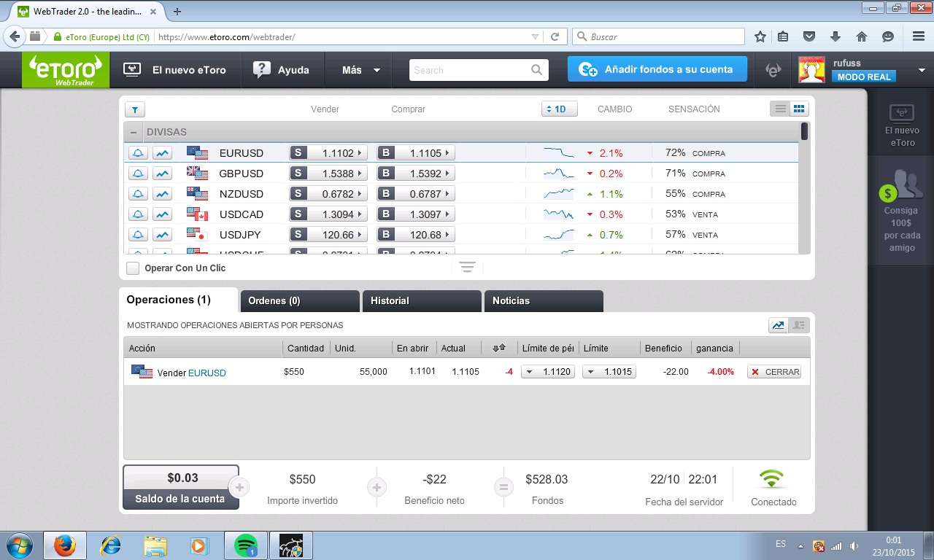Set price alert bell for NZDUSD
The height and width of the screenshot is (560, 934).
[x=139, y=194]
